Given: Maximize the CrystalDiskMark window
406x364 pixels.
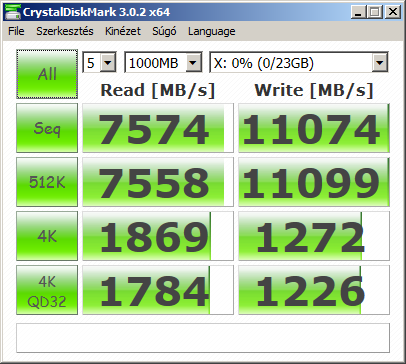Looking at the screenshot, I should pyautogui.click(x=375, y=12).
